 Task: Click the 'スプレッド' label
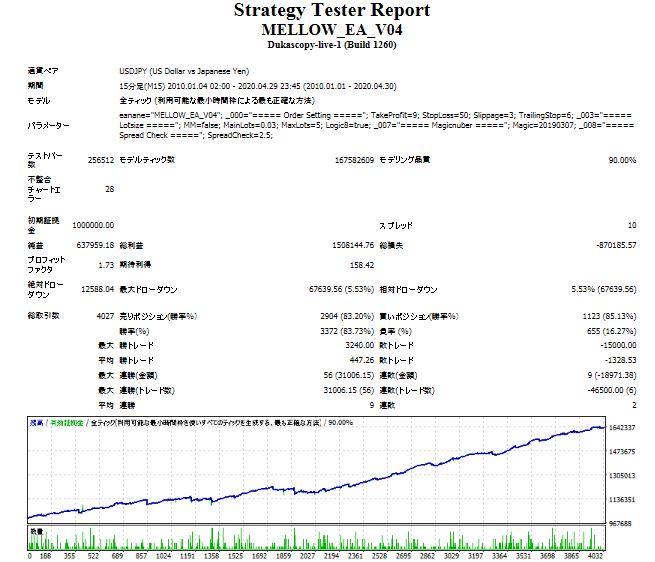coord(396,226)
